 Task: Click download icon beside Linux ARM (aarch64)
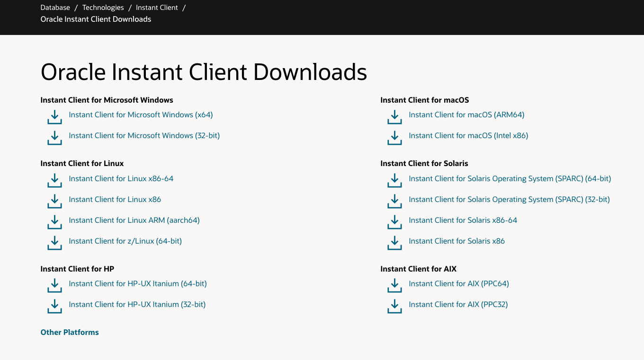point(54,222)
